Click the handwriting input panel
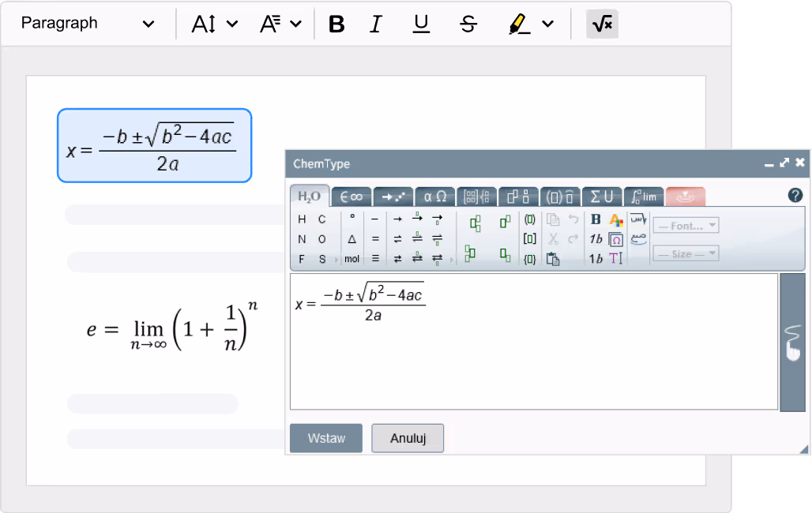Screen dimensions: 812x513 [x=792, y=342]
